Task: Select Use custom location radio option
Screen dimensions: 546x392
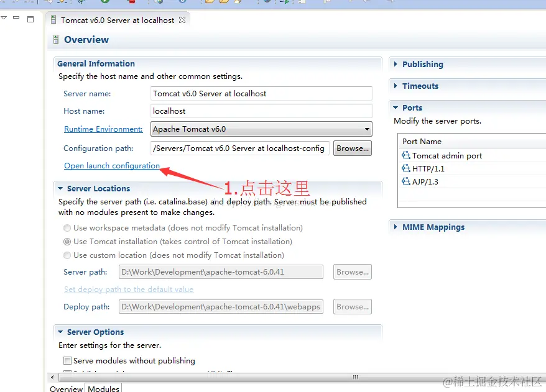Action: [x=67, y=255]
